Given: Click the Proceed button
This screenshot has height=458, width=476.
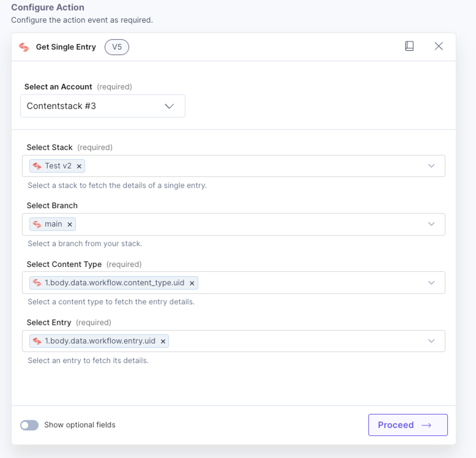Looking at the screenshot, I should (x=408, y=425).
